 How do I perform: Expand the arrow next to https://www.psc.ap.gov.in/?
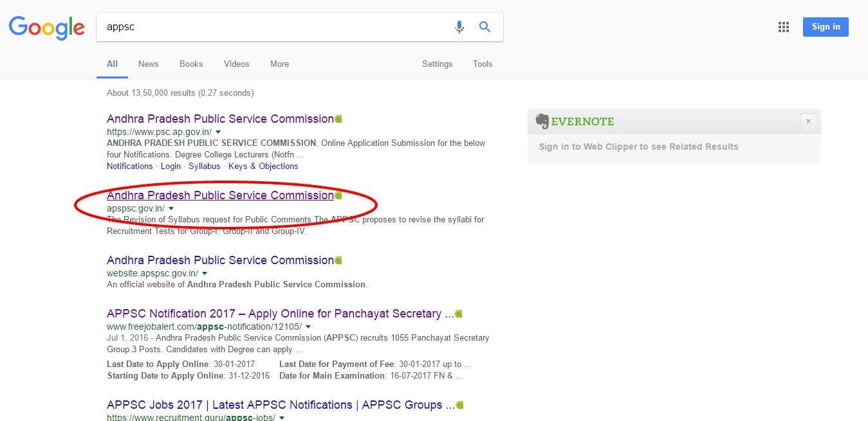point(218,132)
